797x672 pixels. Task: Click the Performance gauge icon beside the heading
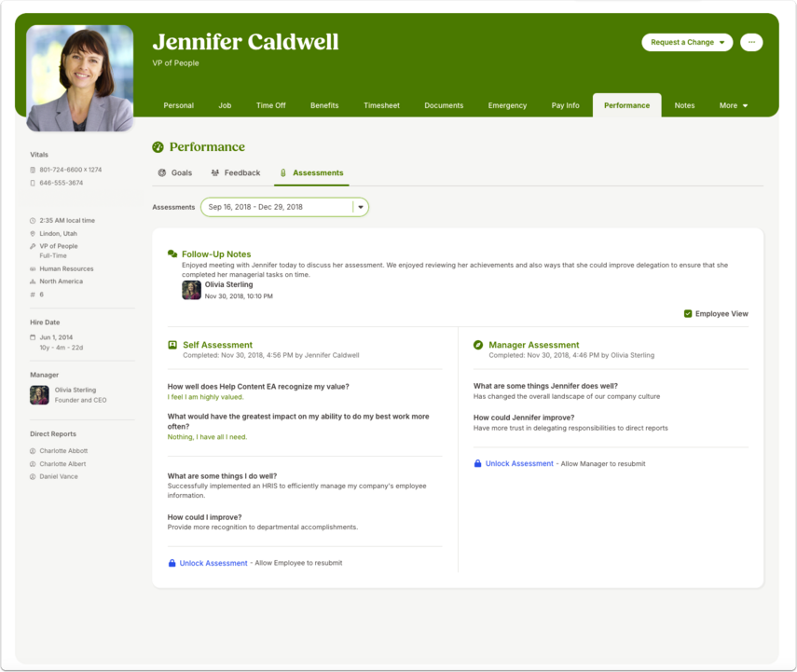coord(158,147)
